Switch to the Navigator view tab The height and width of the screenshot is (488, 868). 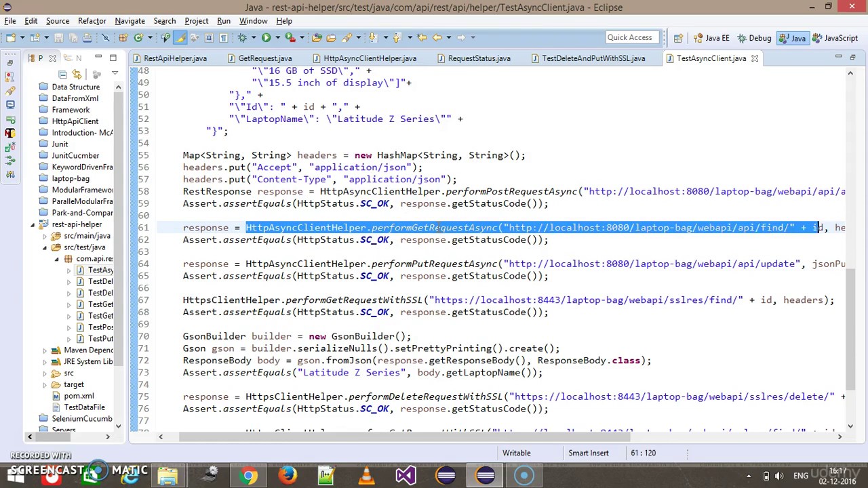pyautogui.click(x=73, y=58)
